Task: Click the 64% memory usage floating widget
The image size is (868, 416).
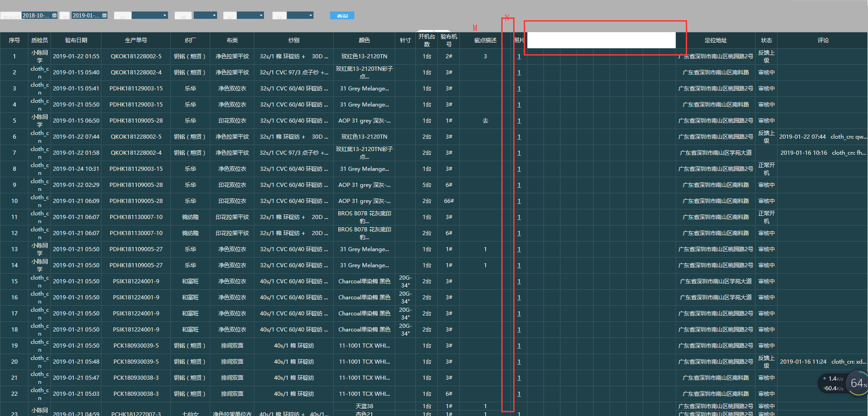Action: click(x=857, y=383)
